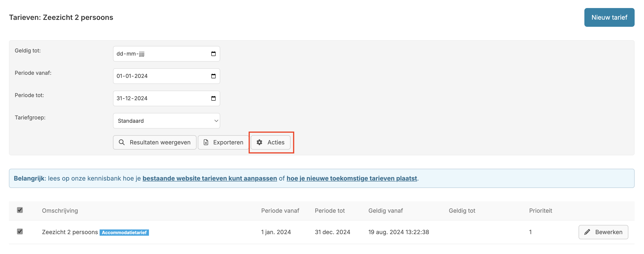This screenshot has width=644, height=254.
Task: Open link hoe je nieuwe toekomstige tarieven plaatst
Action: click(352, 178)
